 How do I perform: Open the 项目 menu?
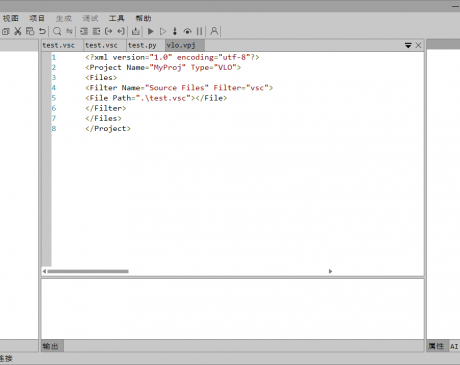point(37,18)
